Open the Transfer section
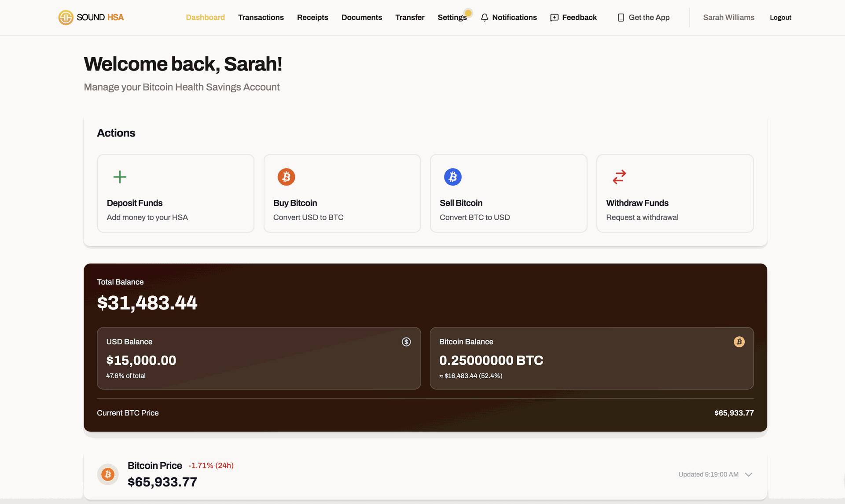Viewport: 845px width, 504px height. click(x=410, y=17)
